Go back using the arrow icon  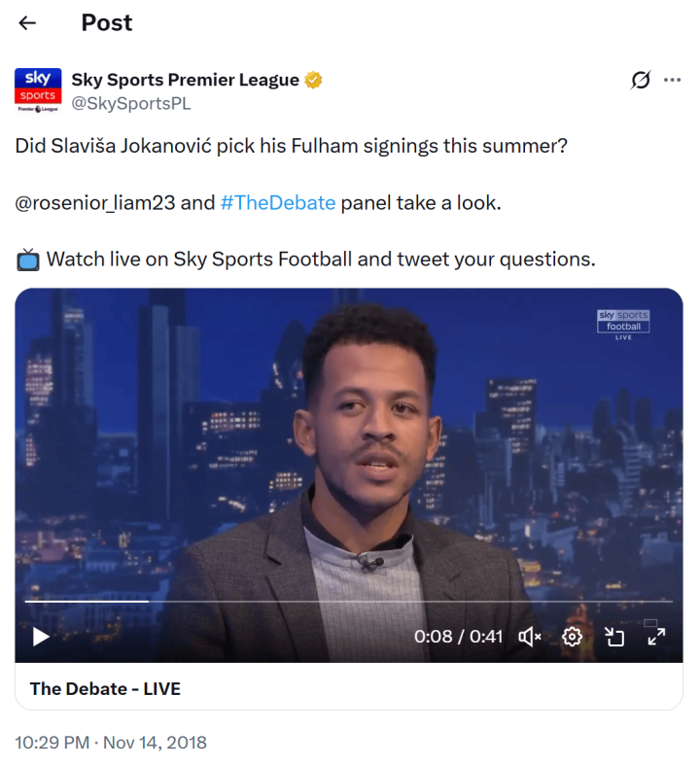tap(27, 23)
